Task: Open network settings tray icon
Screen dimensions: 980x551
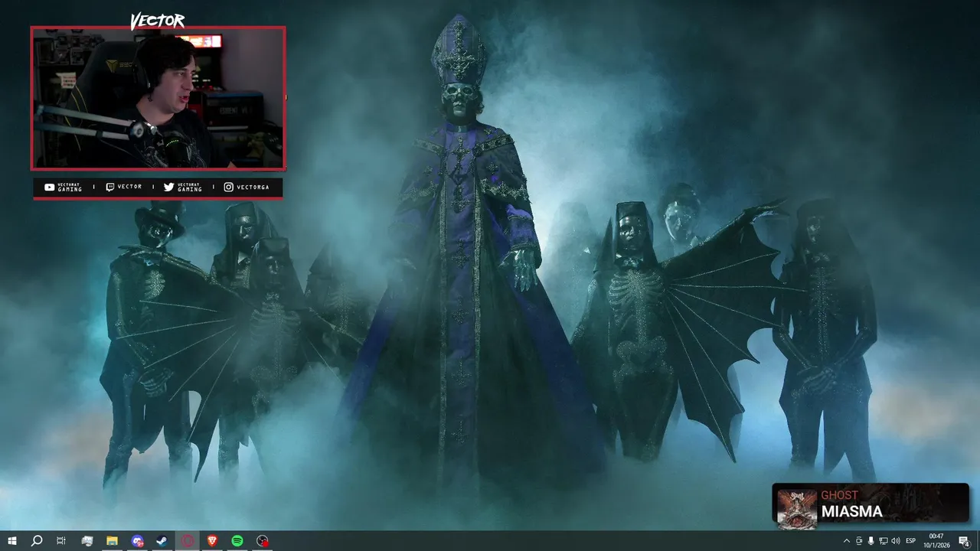Action: point(883,541)
